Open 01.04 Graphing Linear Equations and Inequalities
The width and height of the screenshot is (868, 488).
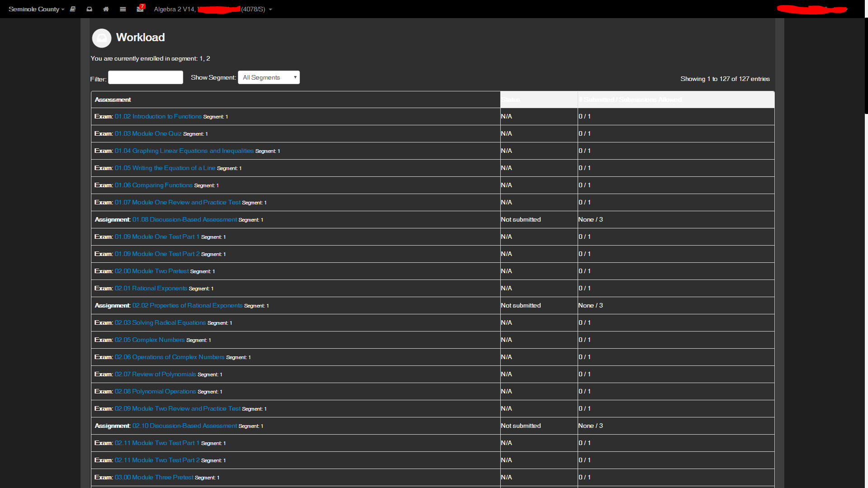coord(184,151)
